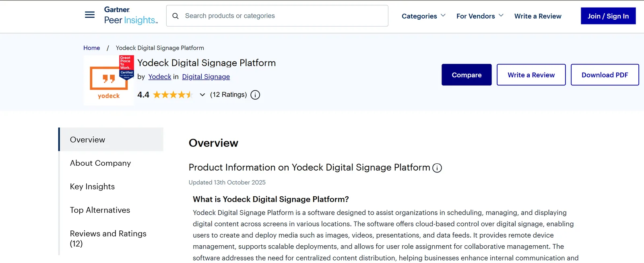Select the Key Insights sidebar tab
This screenshot has width=644, height=263.
tap(111, 187)
